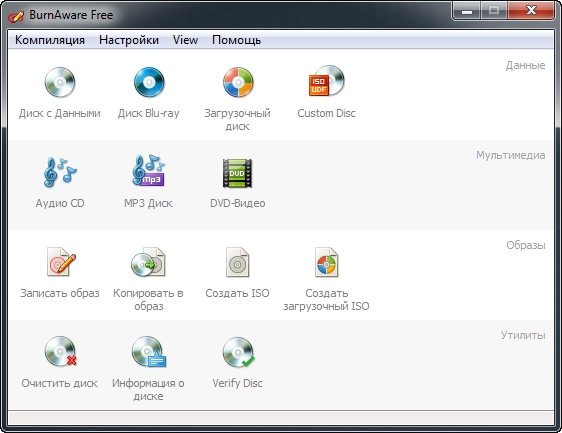The height and width of the screenshot is (433, 562).
Task: Click the Создать ISO text label
Action: click(237, 293)
